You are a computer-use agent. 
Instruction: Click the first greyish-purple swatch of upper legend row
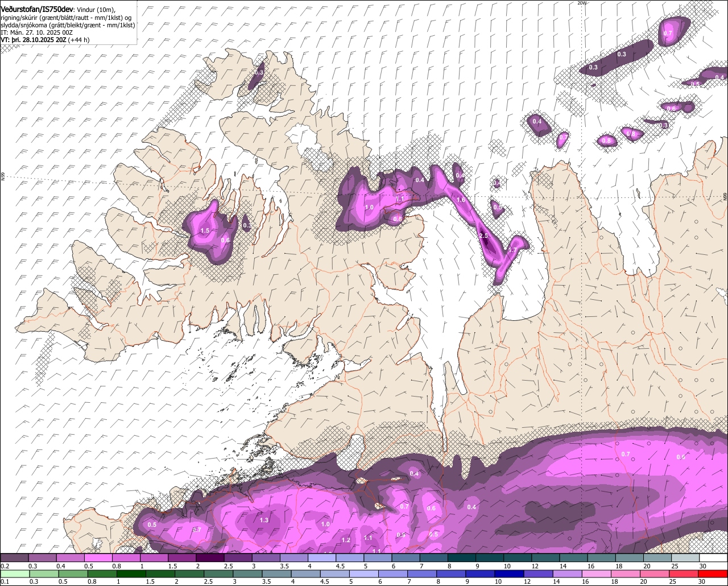click(x=14, y=558)
